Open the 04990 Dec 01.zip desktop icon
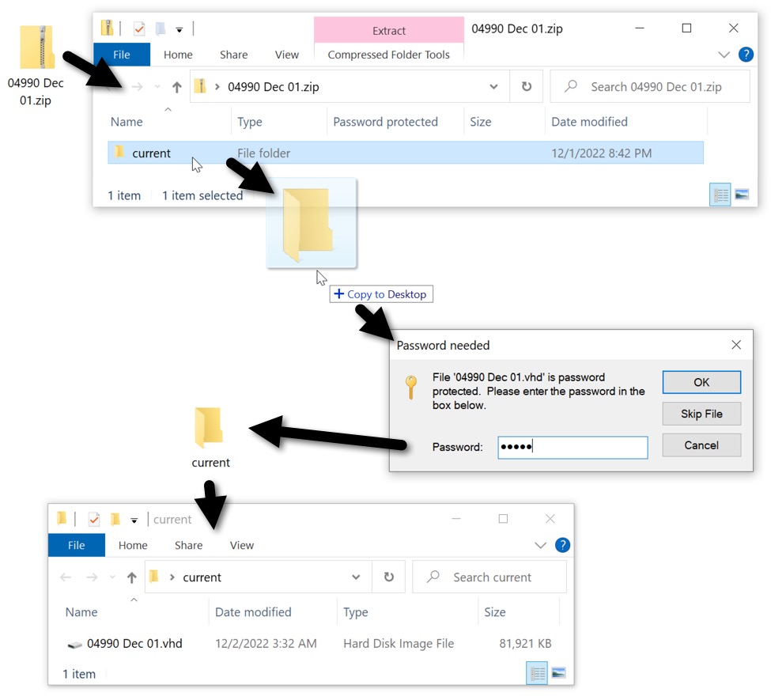This screenshot has width=771, height=700. pos(36,64)
